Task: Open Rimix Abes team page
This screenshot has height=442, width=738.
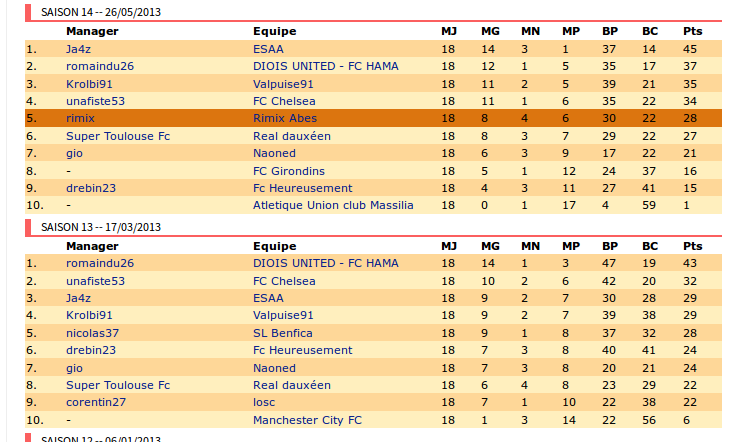Action: [x=285, y=118]
